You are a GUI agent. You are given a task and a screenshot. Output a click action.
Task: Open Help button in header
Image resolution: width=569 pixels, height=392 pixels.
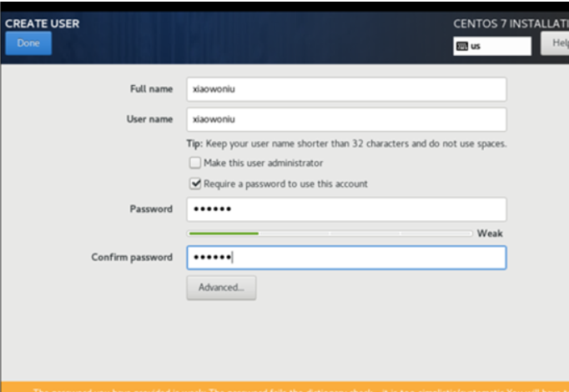[x=555, y=43]
